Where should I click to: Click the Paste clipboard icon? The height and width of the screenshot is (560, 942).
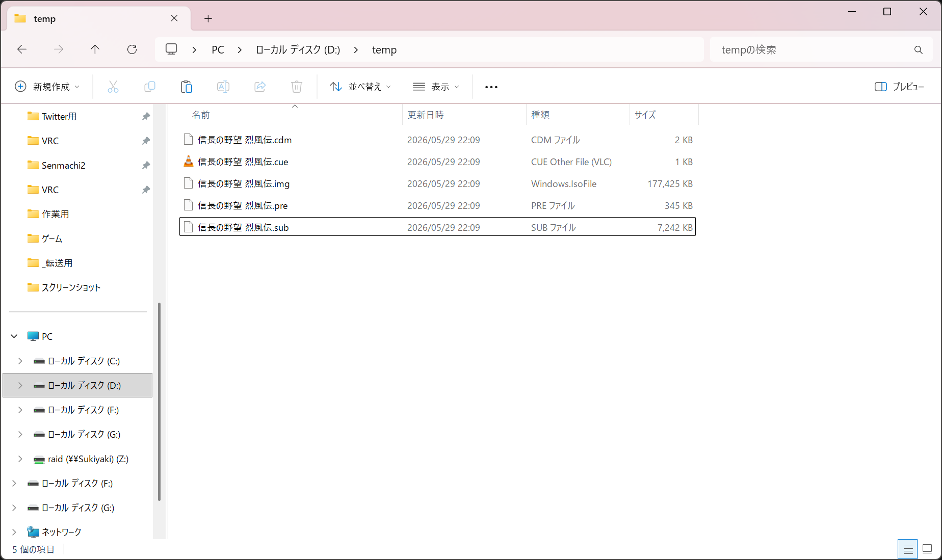point(187,87)
